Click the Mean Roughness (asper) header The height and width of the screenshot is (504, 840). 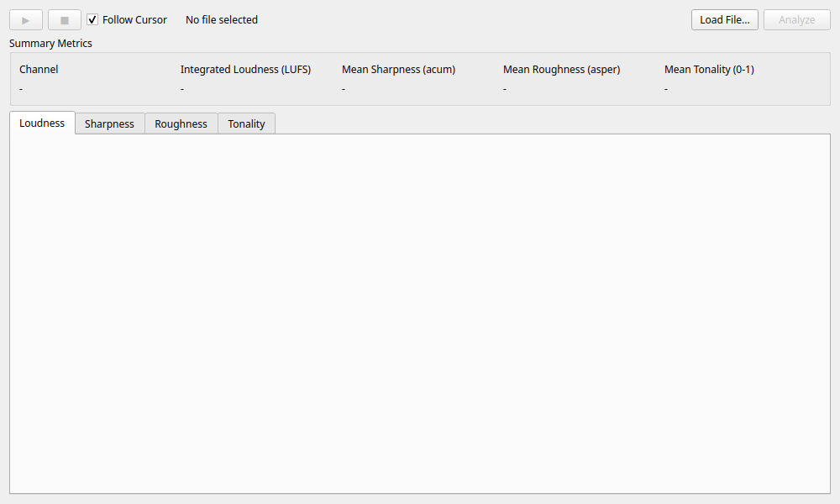(x=561, y=70)
